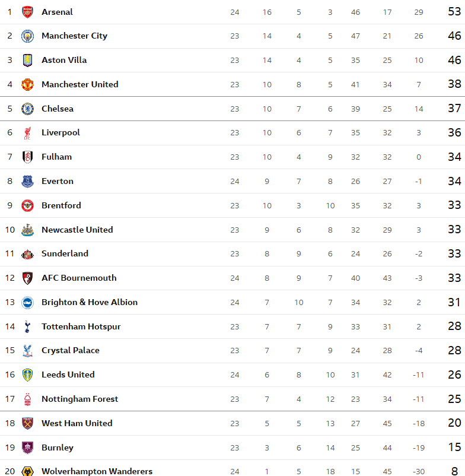Screen dimensions: 465x476
Task: Open the Sunderland team link
Action: coord(65,253)
